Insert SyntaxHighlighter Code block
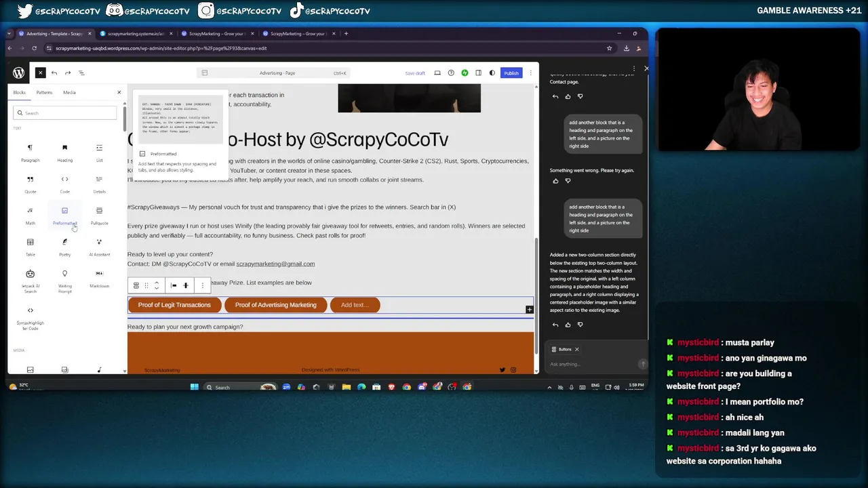Image resolution: width=868 pixels, height=488 pixels. 30,318
